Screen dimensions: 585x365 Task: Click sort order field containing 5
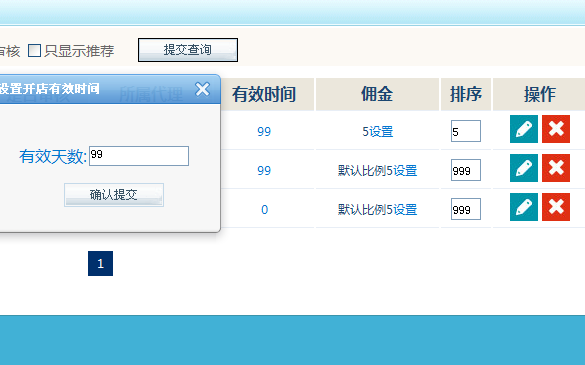pos(466,131)
